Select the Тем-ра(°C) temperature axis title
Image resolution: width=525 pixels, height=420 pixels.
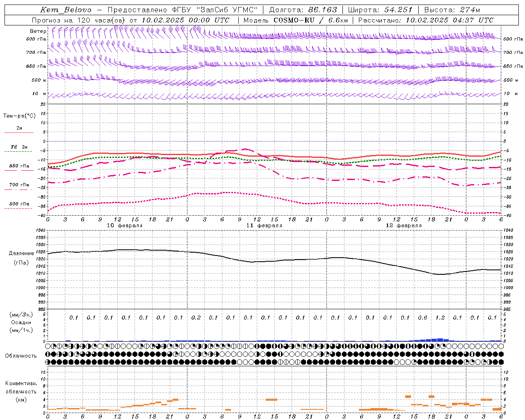point(19,116)
